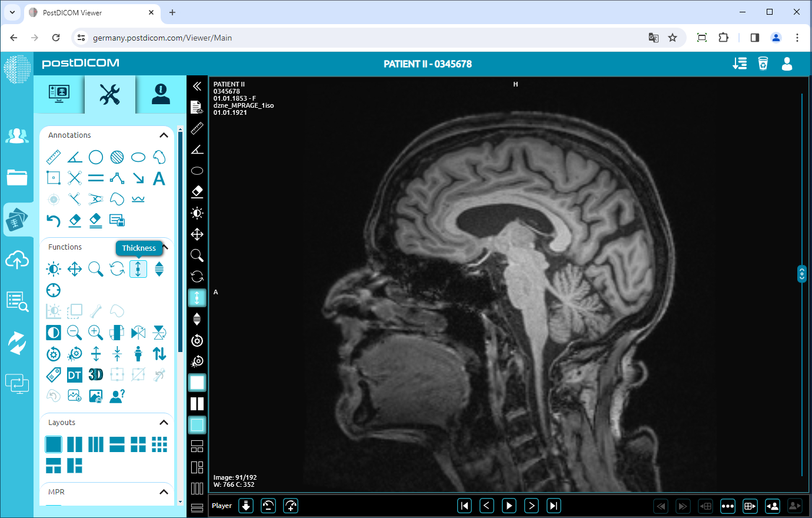812x518 pixels.
Task: Select the pan image tool
Action: pos(74,268)
